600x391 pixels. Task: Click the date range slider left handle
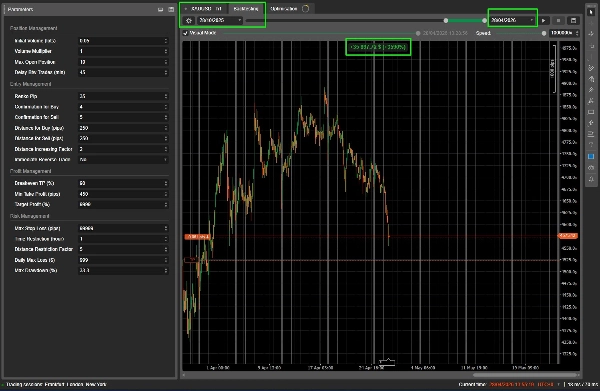tap(446, 21)
